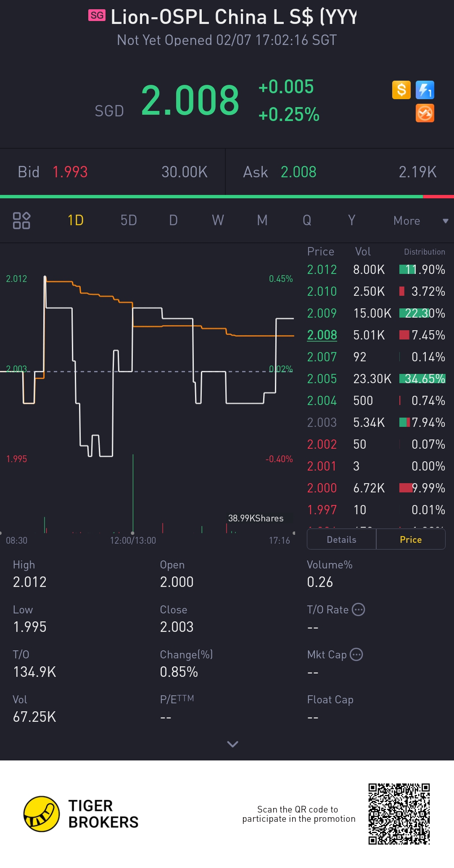Tap the Ask price 2.008
The height and width of the screenshot is (868, 454).
[298, 172]
